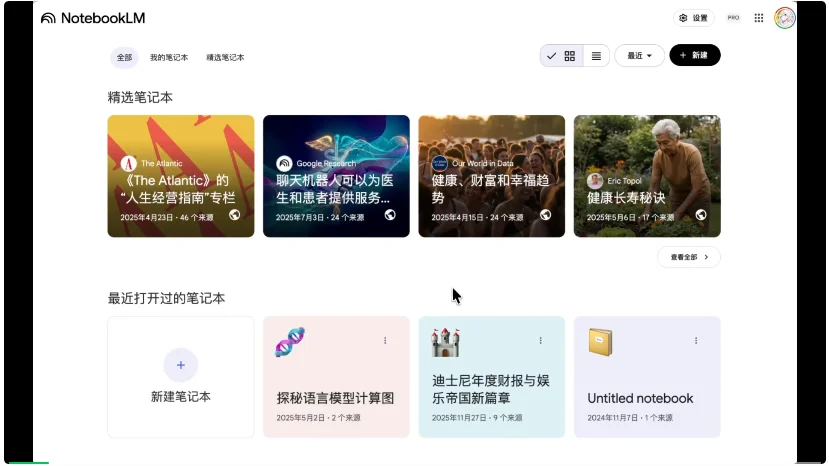Open the 健康、财富和幸福趋势 notebook card
This screenshot has width=829, height=466.
492,176
